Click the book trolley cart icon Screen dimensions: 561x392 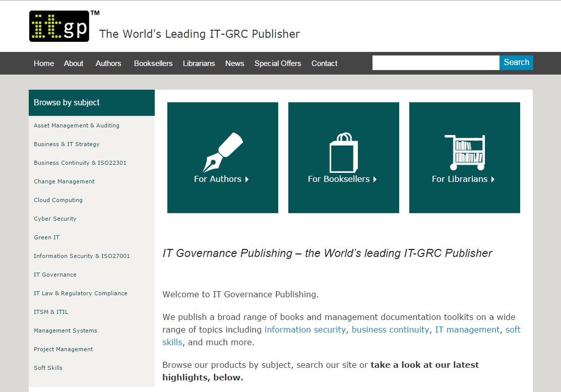coord(464,152)
